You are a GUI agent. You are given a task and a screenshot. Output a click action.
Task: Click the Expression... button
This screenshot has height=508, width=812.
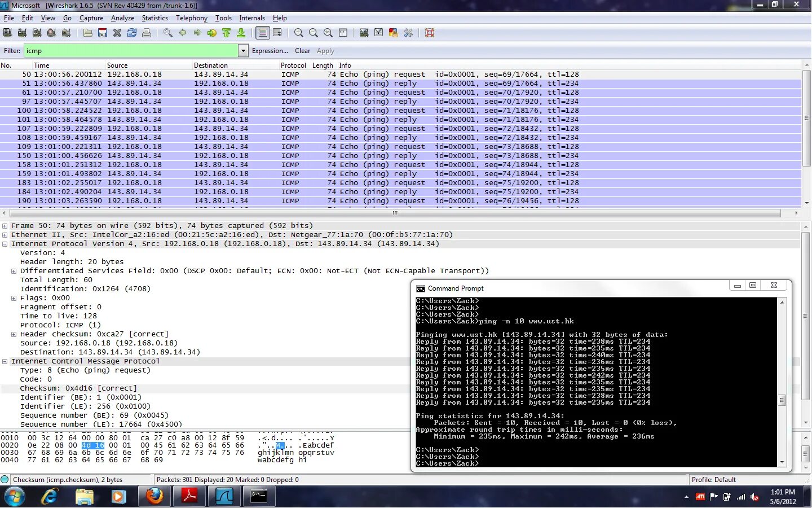pyautogui.click(x=270, y=51)
